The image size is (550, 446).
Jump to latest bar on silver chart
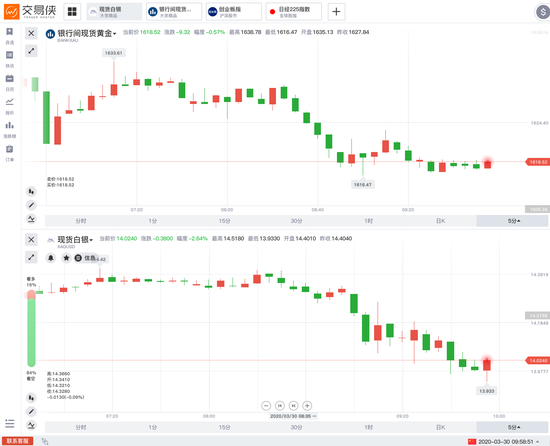(x=294, y=406)
